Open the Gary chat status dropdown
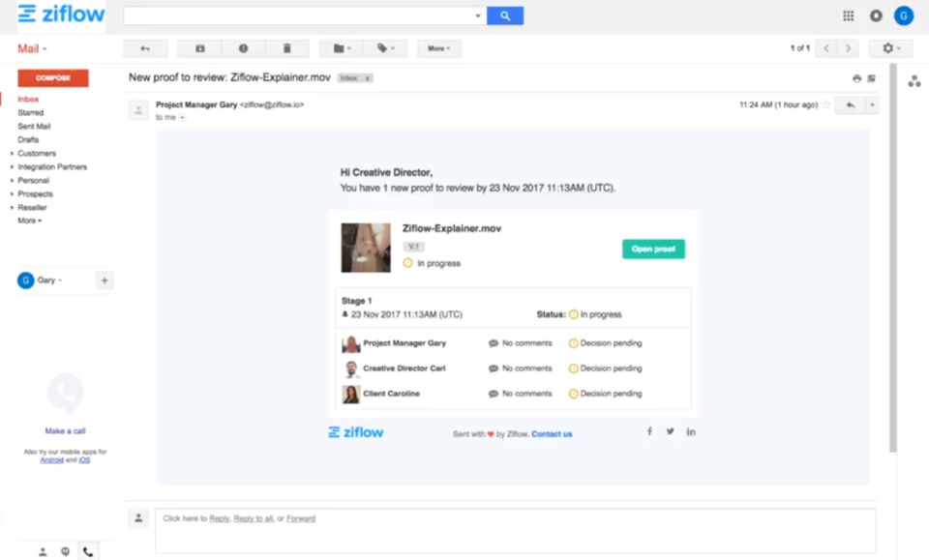 (x=49, y=280)
